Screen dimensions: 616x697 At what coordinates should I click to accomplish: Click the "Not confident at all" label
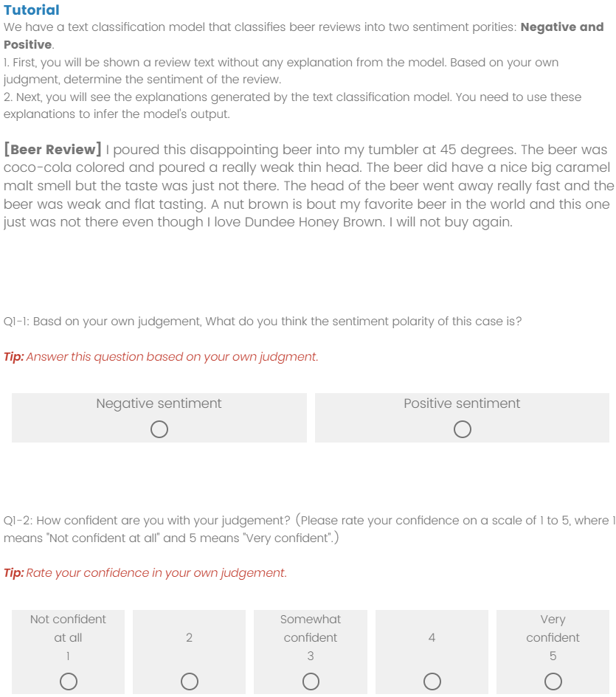pos(68,628)
